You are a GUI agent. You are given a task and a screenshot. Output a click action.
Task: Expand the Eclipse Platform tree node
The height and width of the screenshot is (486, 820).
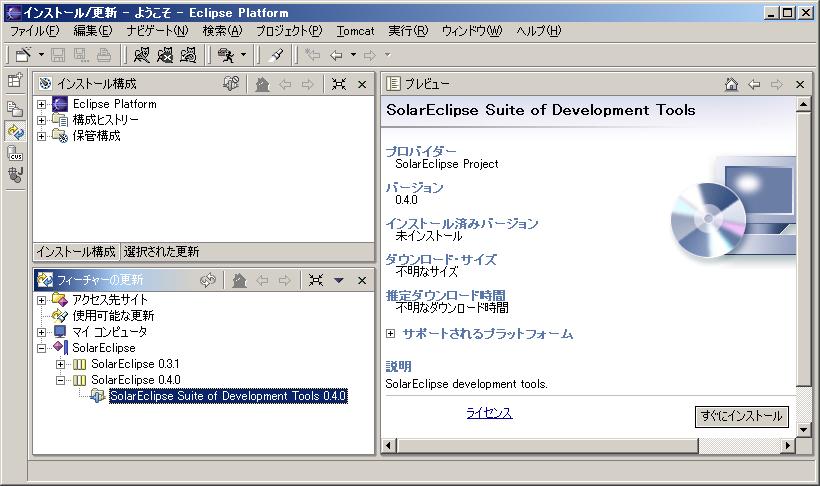[x=42, y=104]
